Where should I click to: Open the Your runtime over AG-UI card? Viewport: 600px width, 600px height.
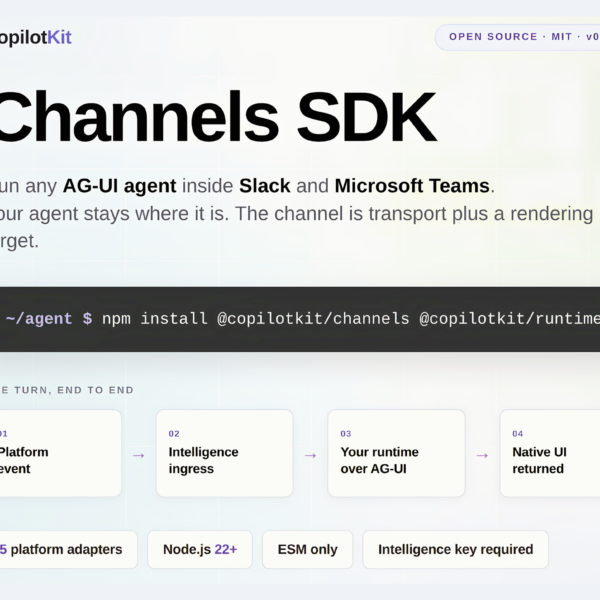396,453
